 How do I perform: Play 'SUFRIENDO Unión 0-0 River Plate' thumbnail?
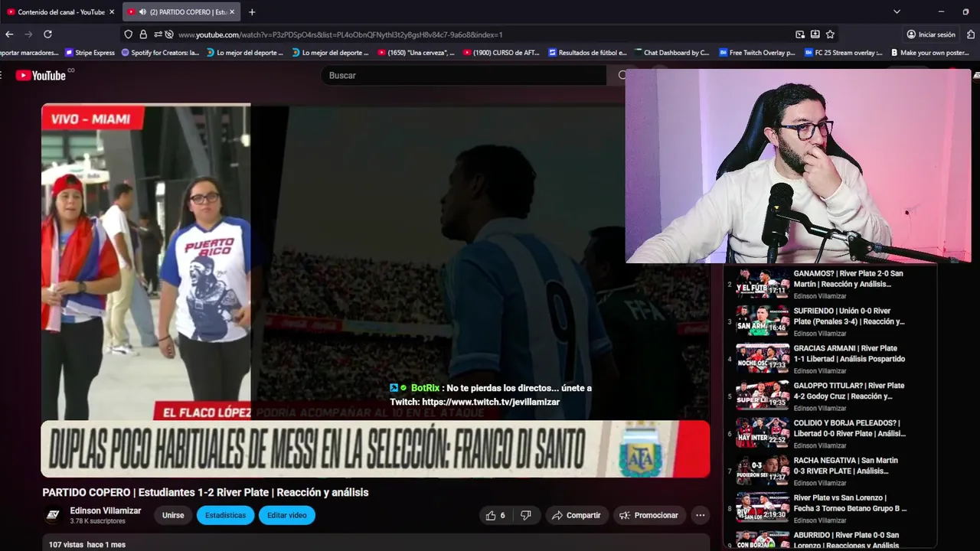763,321
